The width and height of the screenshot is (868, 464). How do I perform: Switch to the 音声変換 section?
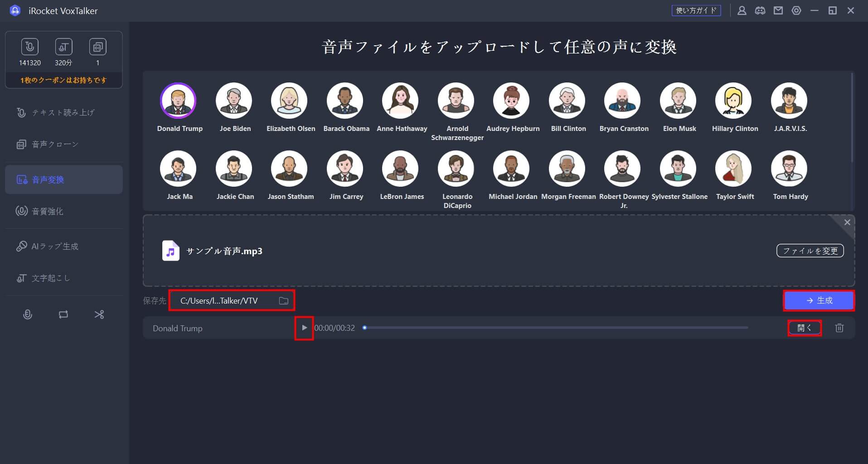pos(63,179)
